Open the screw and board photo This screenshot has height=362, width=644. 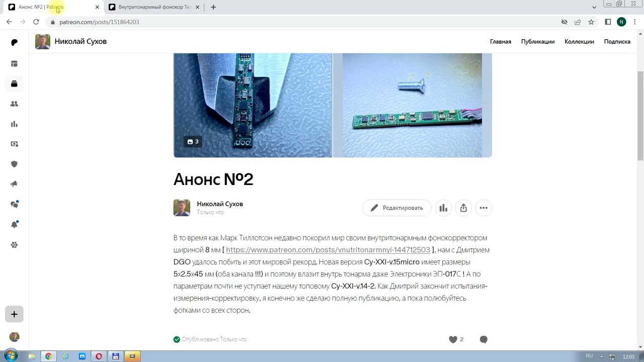point(412,105)
